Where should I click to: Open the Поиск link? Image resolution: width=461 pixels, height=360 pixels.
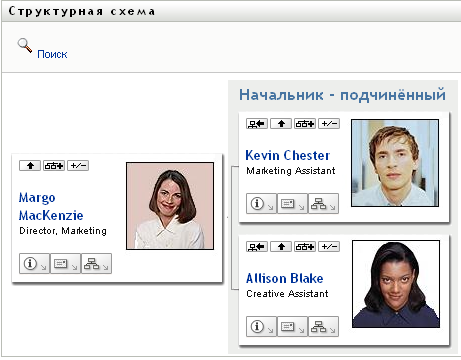pos(52,54)
